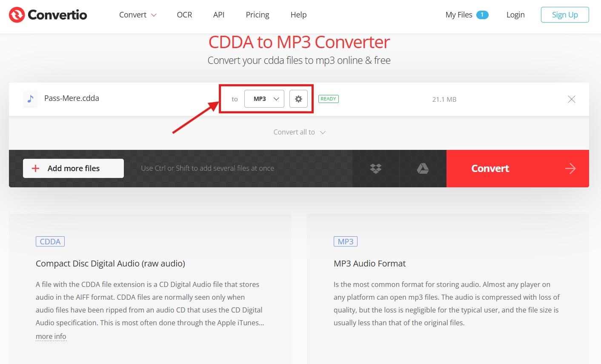Viewport: 601px width, 364px height.
Task: Click the music note file icon
Action: point(30,99)
